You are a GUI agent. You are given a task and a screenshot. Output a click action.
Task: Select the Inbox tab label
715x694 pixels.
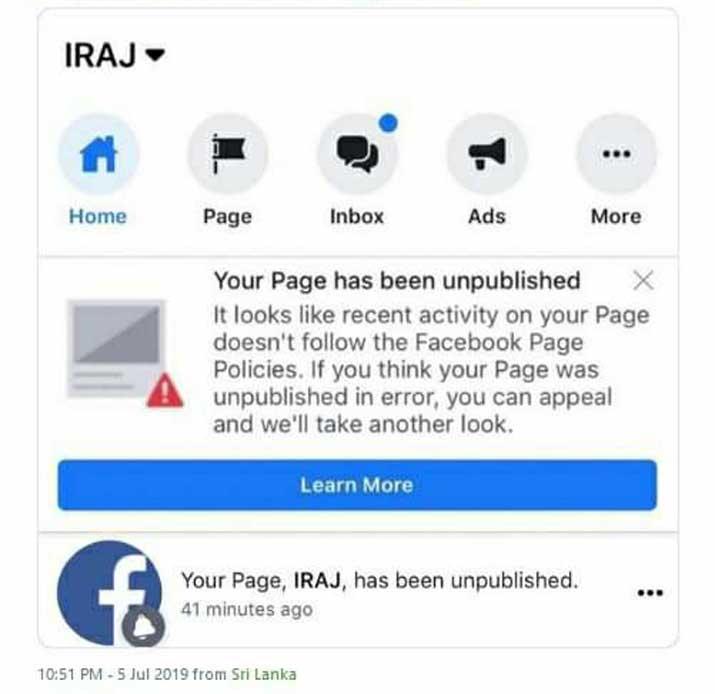(x=357, y=216)
